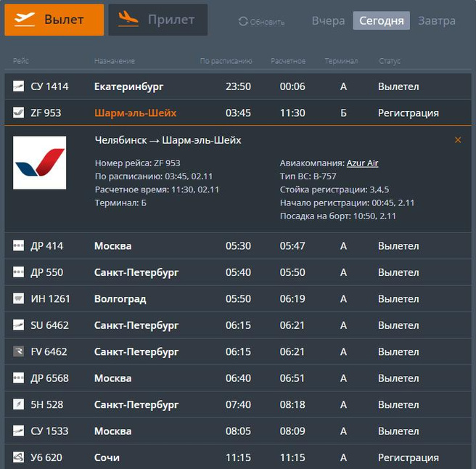Expand the FV 6462 Санкт-Петербург row
This screenshot has width=476, height=469.
[238, 351]
